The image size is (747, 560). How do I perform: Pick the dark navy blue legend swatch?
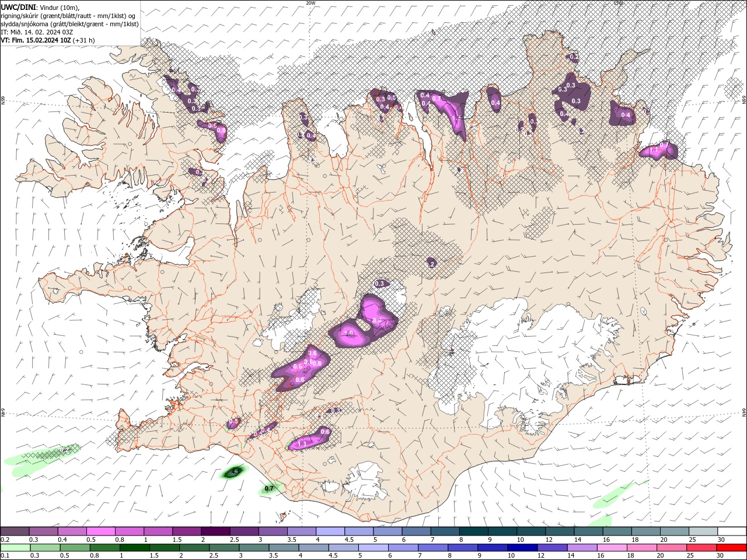click(x=521, y=548)
